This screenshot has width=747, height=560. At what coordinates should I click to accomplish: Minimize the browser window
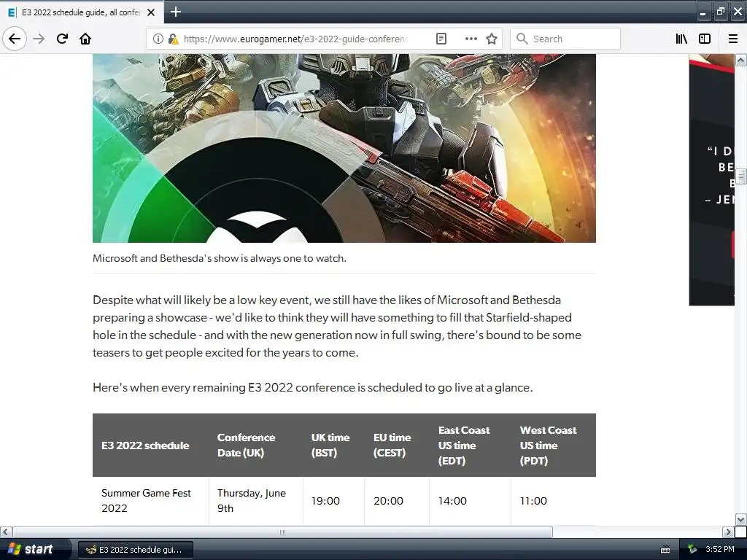click(703, 12)
